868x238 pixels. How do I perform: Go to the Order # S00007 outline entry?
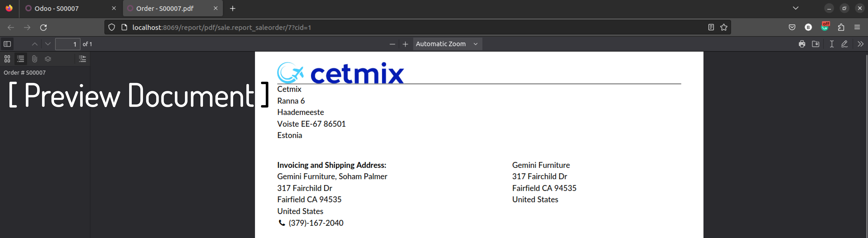coord(25,73)
